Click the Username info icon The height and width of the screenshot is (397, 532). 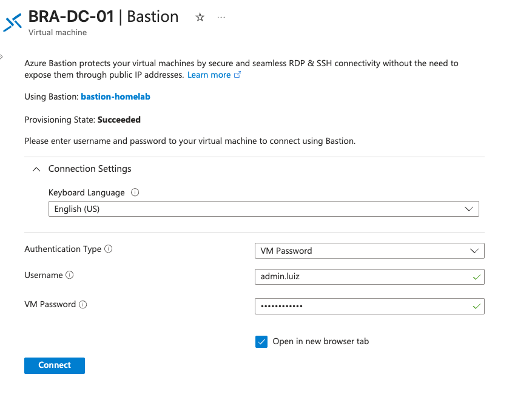tap(70, 275)
